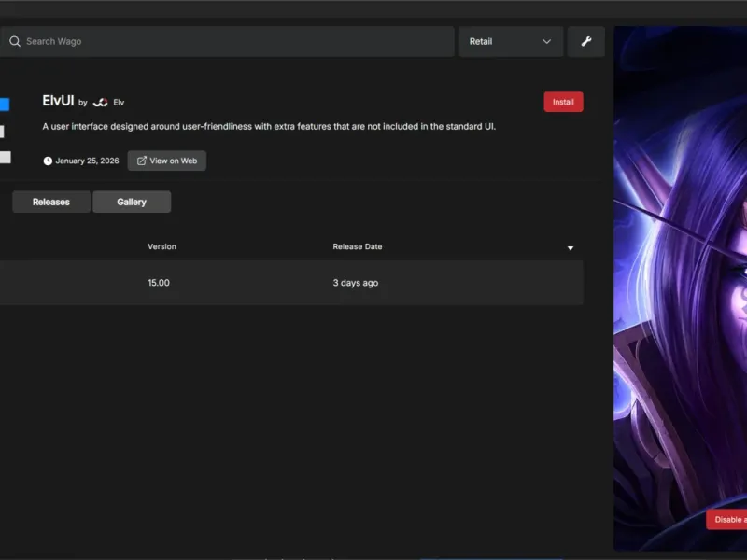The height and width of the screenshot is (560, 747).
Task: Select the 15.00 version row
Action: coord(291,283)
